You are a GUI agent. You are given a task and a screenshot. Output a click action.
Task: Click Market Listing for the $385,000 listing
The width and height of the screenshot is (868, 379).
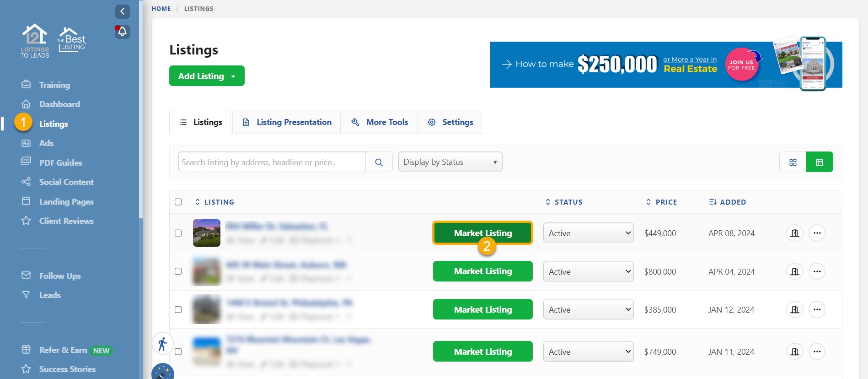click(x=483, y=309)
